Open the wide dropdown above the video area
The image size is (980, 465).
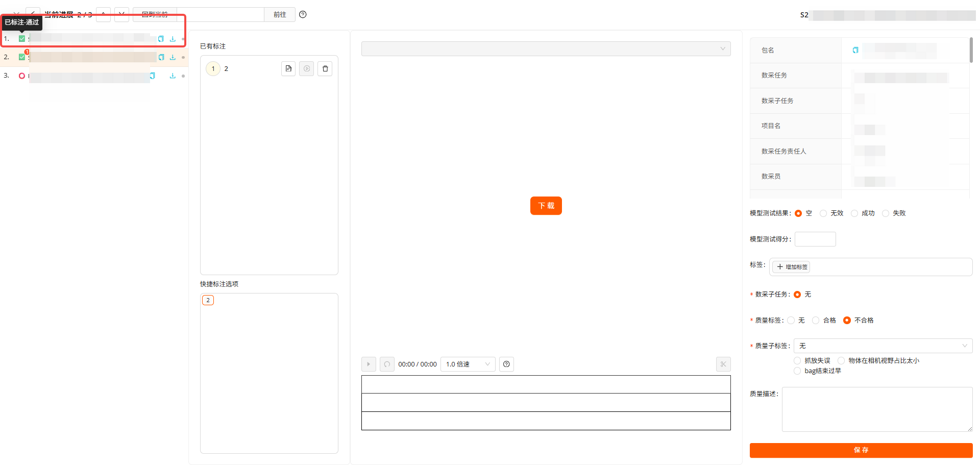546,49
